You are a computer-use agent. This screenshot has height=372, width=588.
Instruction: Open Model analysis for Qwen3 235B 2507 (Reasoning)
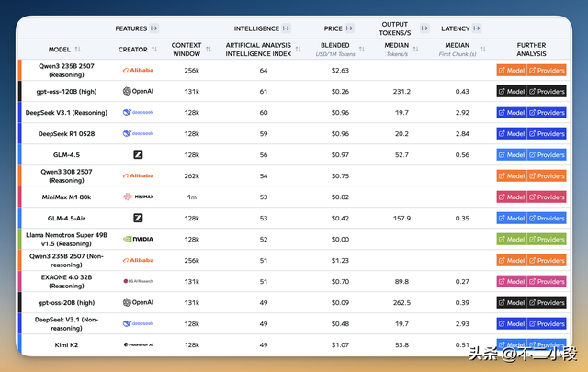point(512,70)
